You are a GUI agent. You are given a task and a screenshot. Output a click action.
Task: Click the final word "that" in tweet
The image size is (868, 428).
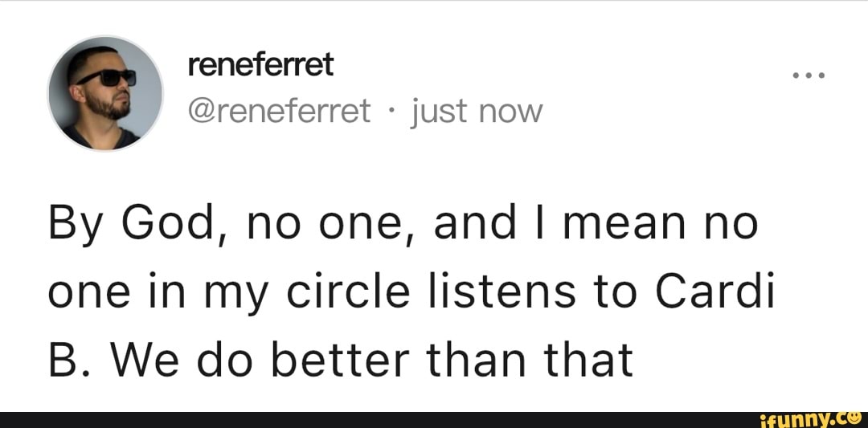[x=588, y=361]
